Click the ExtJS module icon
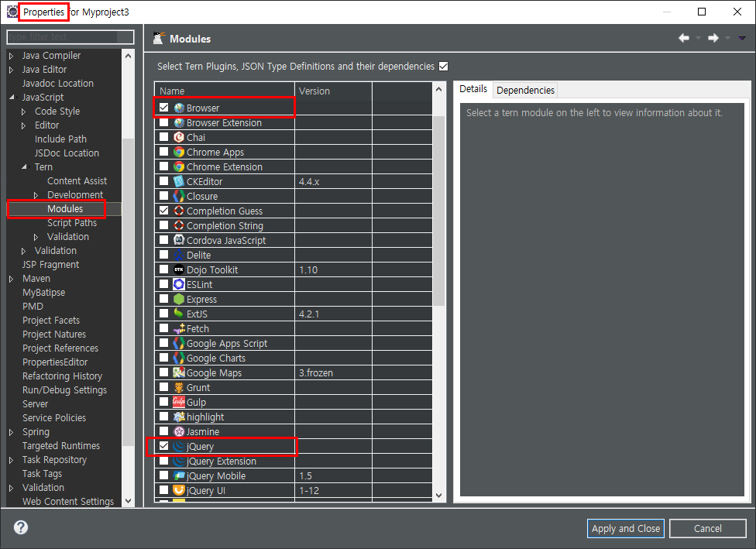756x549 pixels. tap(179, 314)
